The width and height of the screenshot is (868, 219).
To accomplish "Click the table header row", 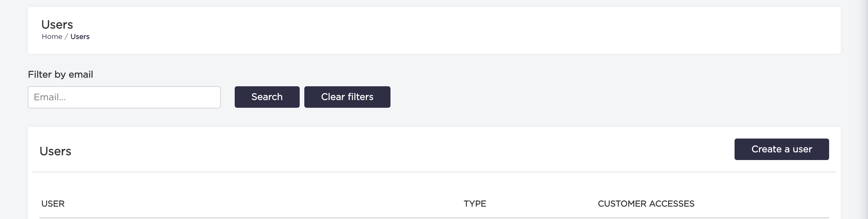I will click(x=404, y=204).
